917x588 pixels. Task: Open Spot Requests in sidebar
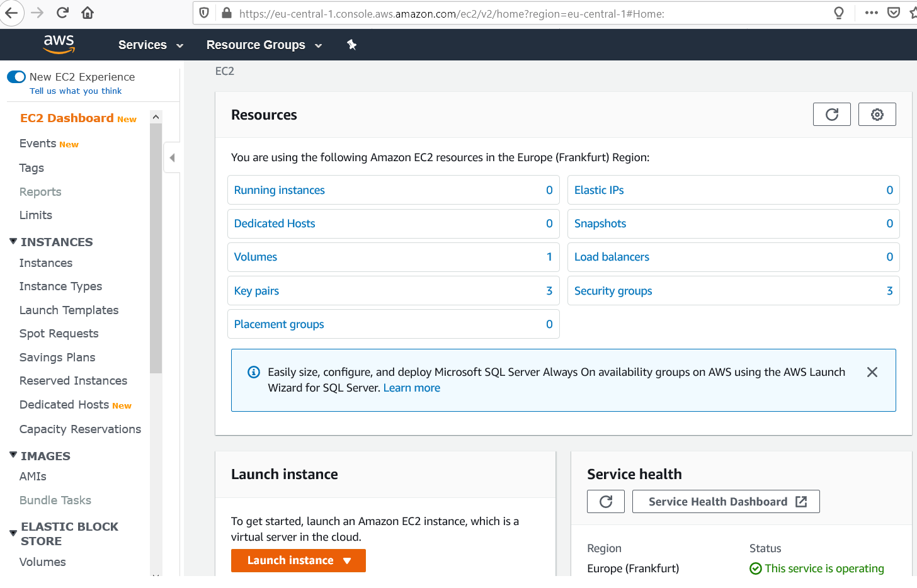point(59,334)
